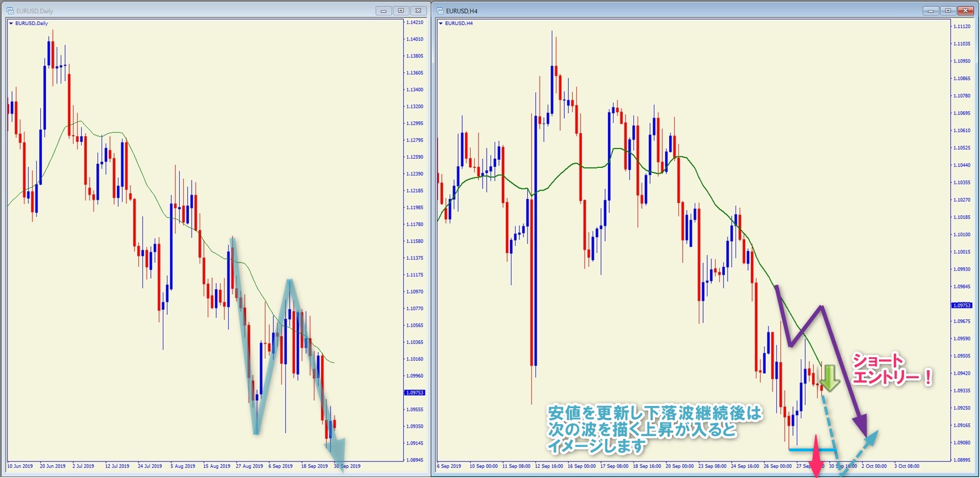The width and height of the screenshot is (980, 478).
Task: Click the 1.11580 price level on the Daily axis
Action: tap(415, 242)
